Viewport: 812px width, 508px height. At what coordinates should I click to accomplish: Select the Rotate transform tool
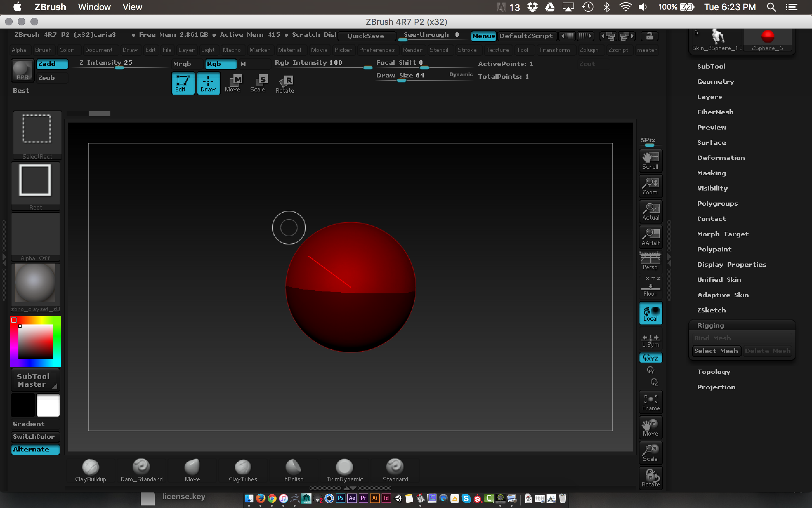tap(285, 84)
